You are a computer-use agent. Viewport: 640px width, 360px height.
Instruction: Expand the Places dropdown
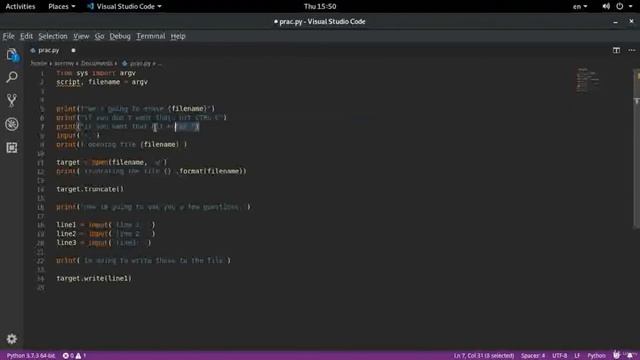tap(62, 6)
